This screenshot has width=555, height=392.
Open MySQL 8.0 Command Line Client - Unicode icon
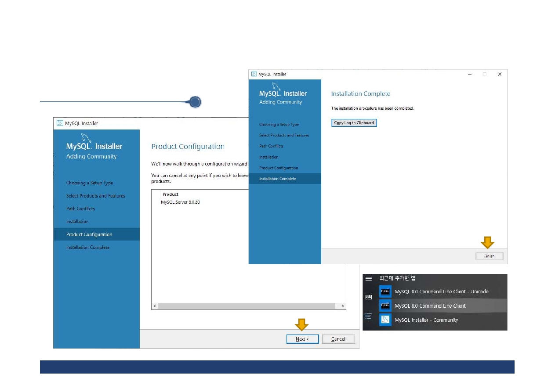click(385, 291)
